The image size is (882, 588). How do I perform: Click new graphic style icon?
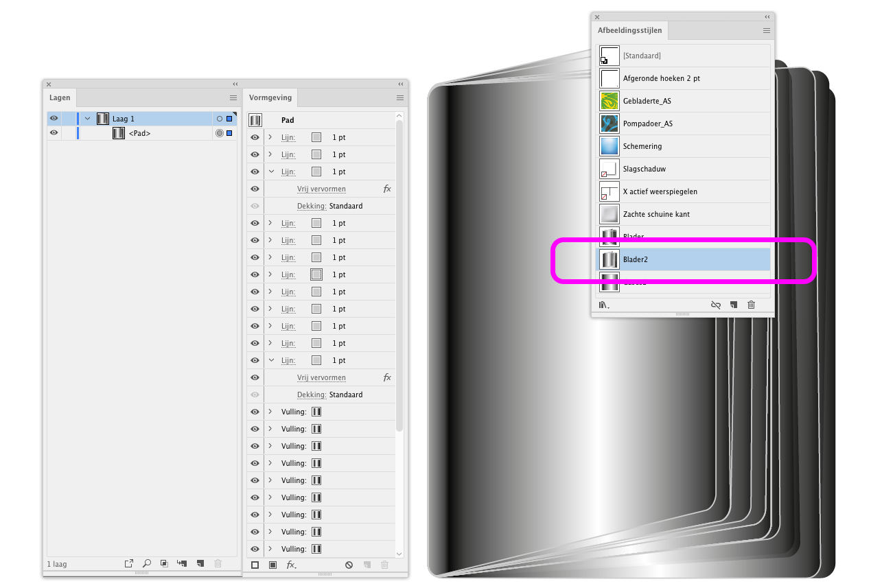point(733,305)
